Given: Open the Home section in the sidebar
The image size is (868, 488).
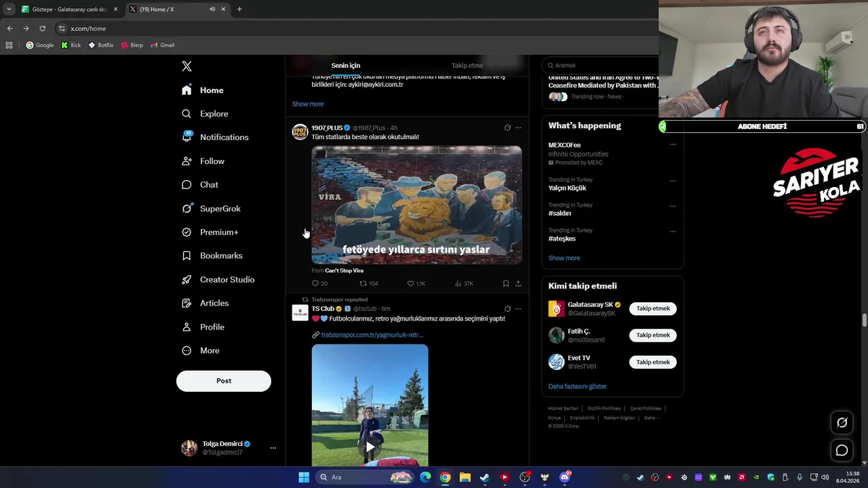Looking at the screenshot, I should [203, 90].
